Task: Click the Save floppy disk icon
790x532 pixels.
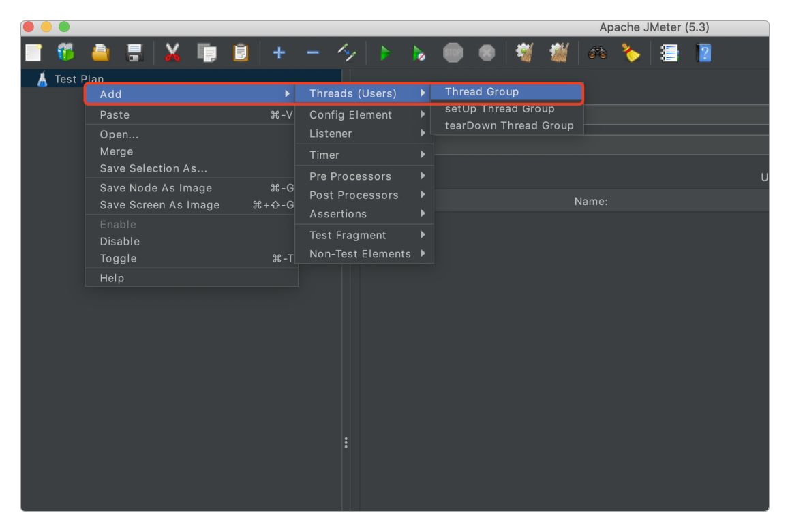Action: point(134,52)
